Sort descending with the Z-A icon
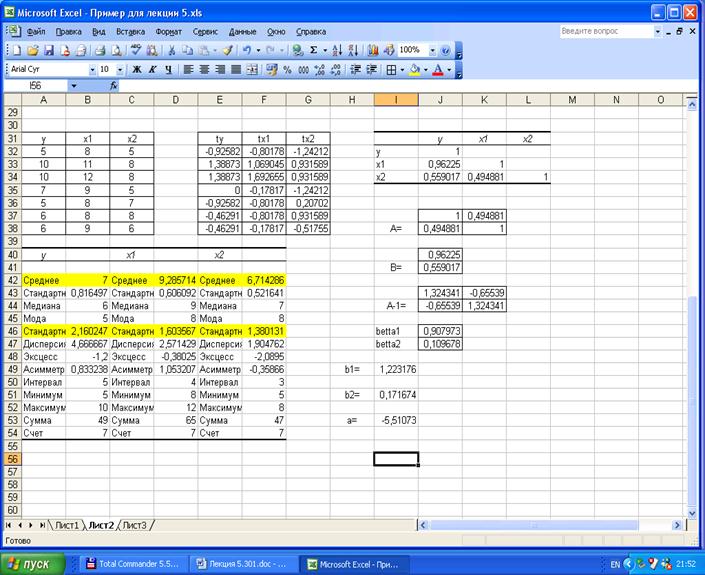705x575 pixels. pos(353,50)
